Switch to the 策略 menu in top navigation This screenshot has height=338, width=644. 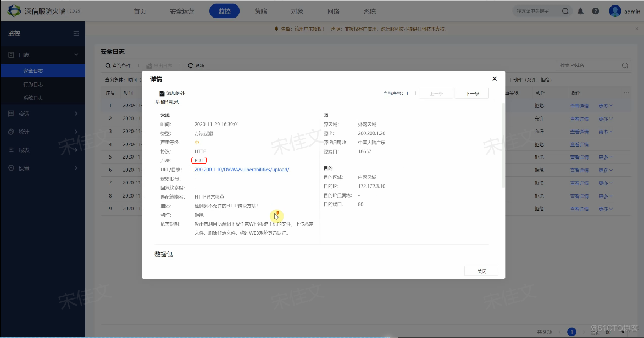click(260, 10)
